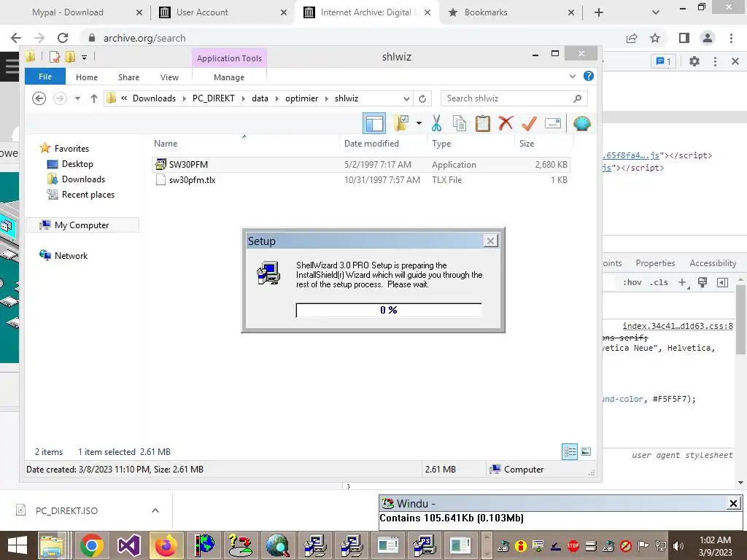747x560 pixels.
Task: Open the DevTools Properties tab
Action: 655,263
